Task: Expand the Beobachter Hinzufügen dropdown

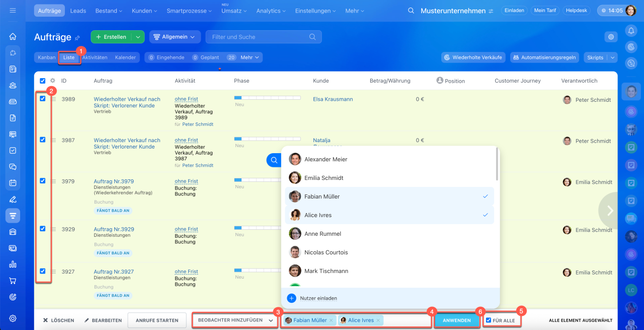Action: click(x=234, y=320)
